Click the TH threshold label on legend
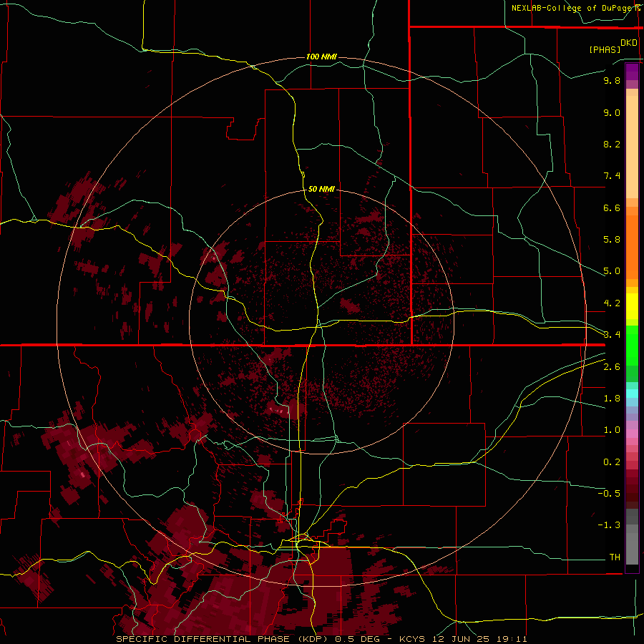 point(615,557)
